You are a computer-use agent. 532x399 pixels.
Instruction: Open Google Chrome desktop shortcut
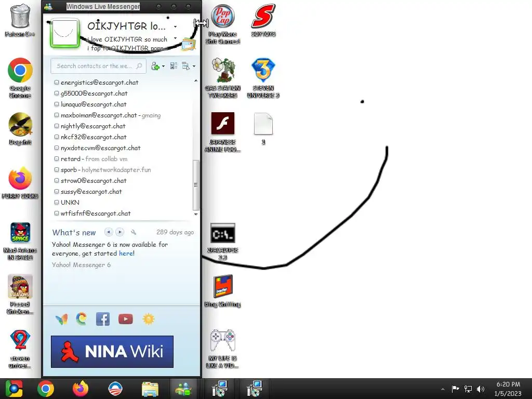coord(20,77)
